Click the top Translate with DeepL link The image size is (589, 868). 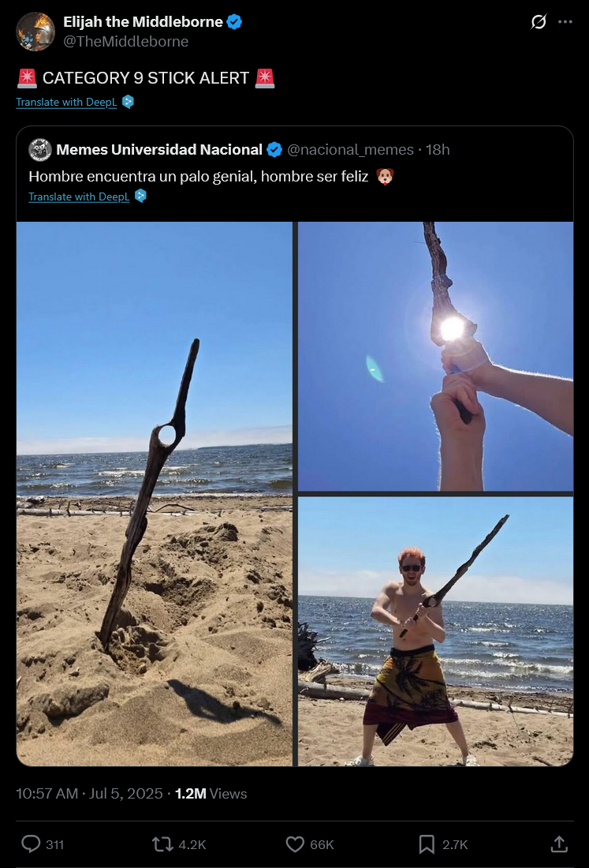click(66, 102)
